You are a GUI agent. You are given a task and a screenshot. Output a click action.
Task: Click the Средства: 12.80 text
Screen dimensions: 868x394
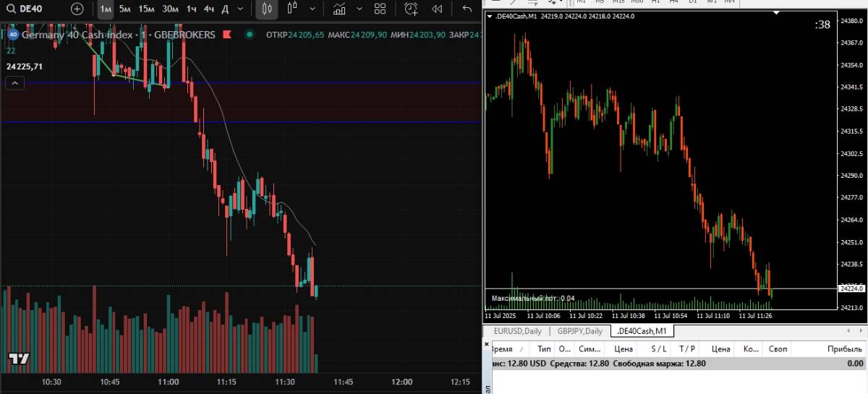[x=579, y=364]
